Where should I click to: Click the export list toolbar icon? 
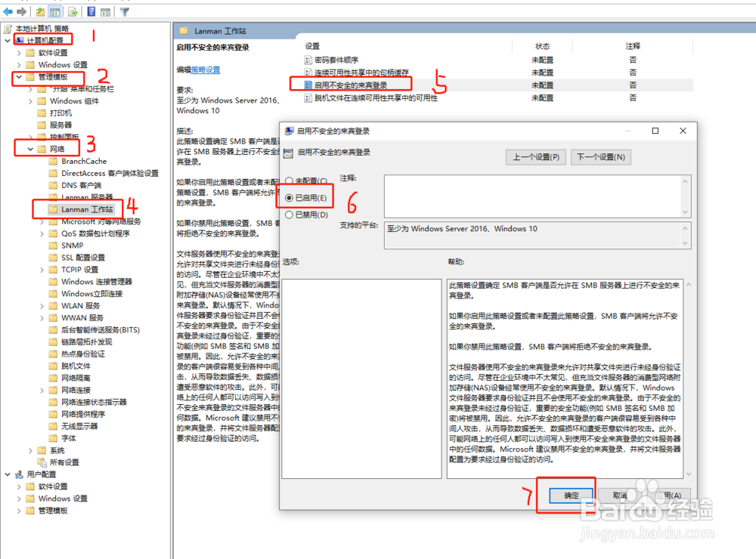point(71,11)
